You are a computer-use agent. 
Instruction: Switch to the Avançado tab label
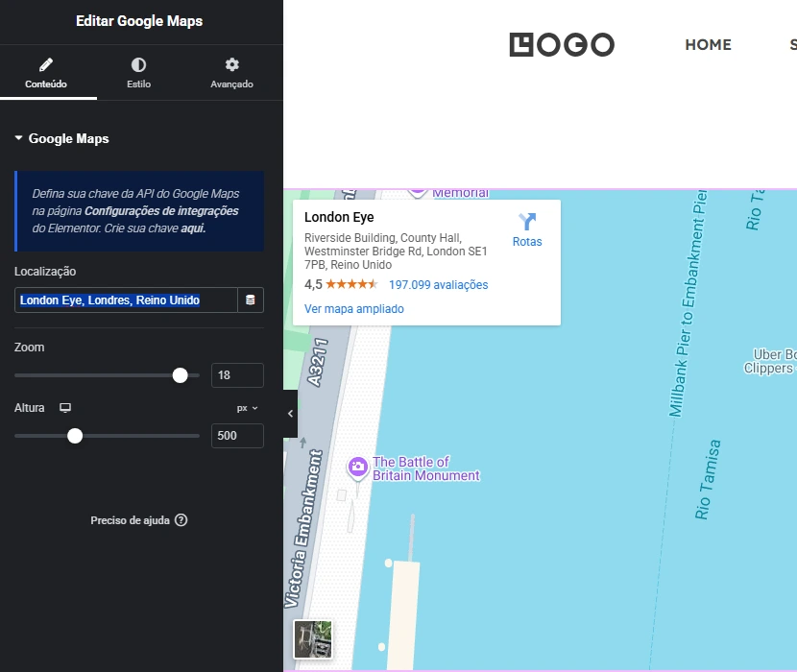click(231, 84)
